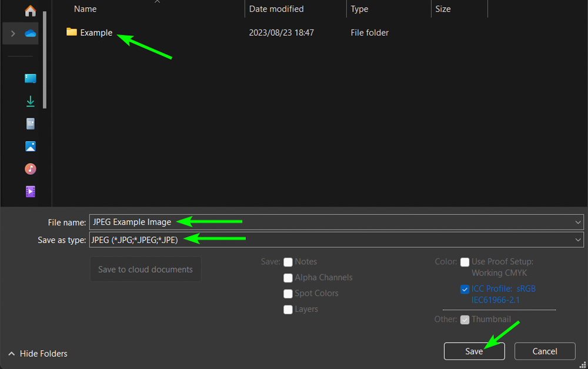Image resolution: width=588 pixels, height=369 pixels.
Task: Click the sidebar vertical scrollbar
Action: click(x=45, y=60)
